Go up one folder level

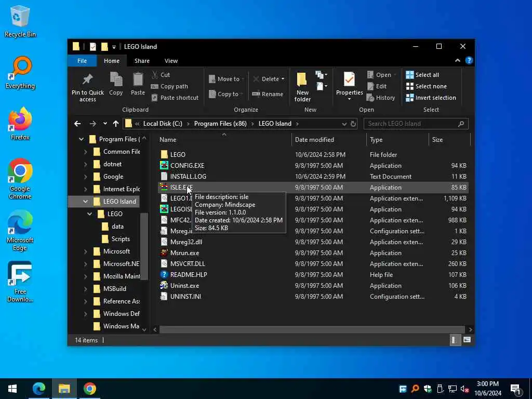point(116,124)
